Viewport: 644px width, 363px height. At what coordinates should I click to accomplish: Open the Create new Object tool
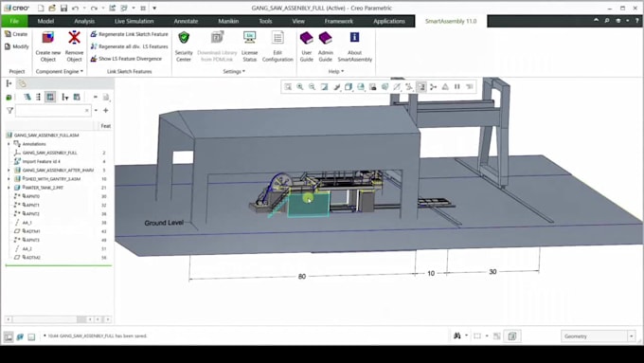tap(48, 46)
